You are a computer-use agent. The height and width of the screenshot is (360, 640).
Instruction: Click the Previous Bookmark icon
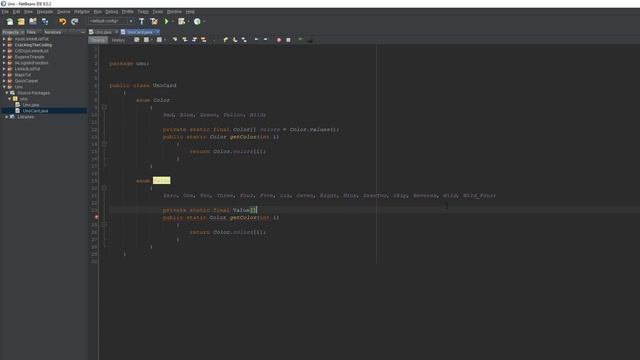pos(225,40)
